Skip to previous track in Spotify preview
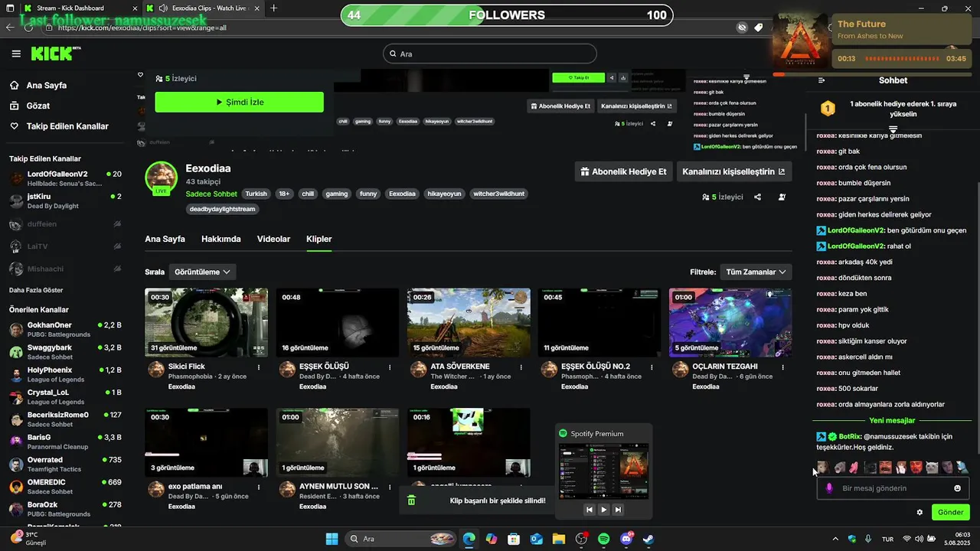 pyautogui.click(x=589, y=510)
